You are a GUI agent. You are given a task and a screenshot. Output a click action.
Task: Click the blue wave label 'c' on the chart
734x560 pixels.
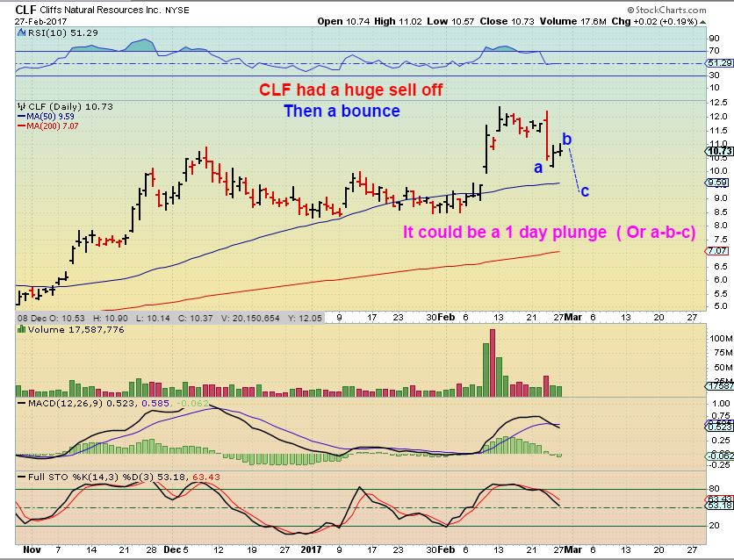(x=585, y=190)
